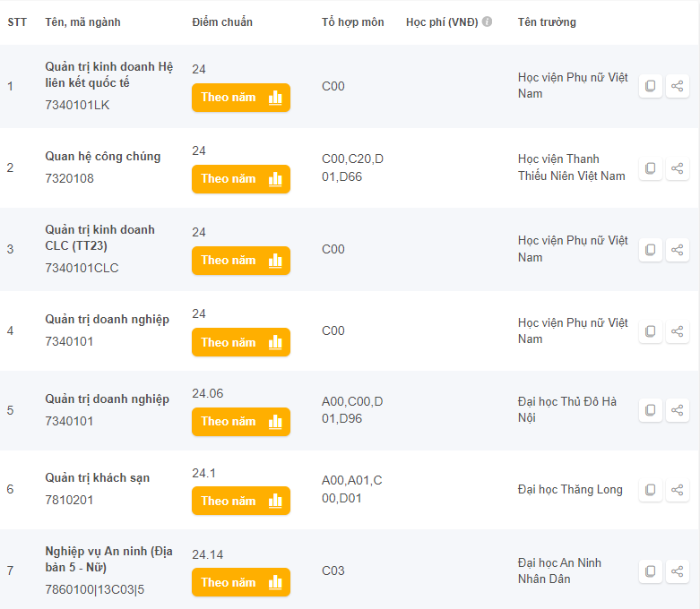
Task: Select Học viện Thanh Thiếu Niên Việt Nam
Action: tap(571, 167)
